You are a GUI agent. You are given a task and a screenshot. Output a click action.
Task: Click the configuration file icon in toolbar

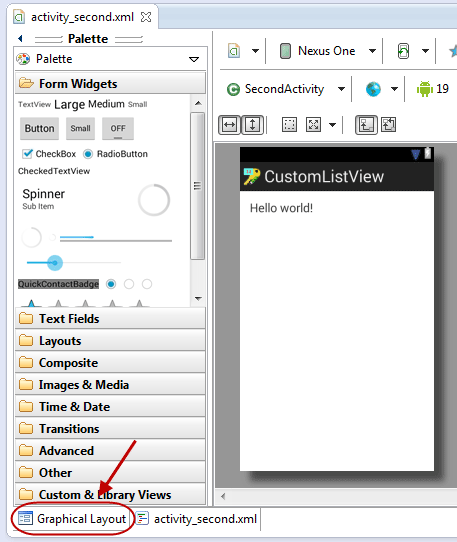pyautogui.click(x=234, y=51)
